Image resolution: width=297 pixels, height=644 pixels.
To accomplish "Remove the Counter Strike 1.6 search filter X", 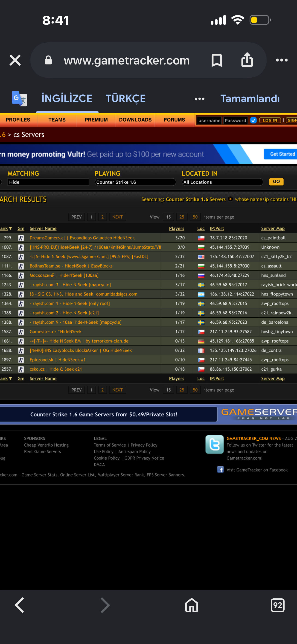I will tap(230, 199).
